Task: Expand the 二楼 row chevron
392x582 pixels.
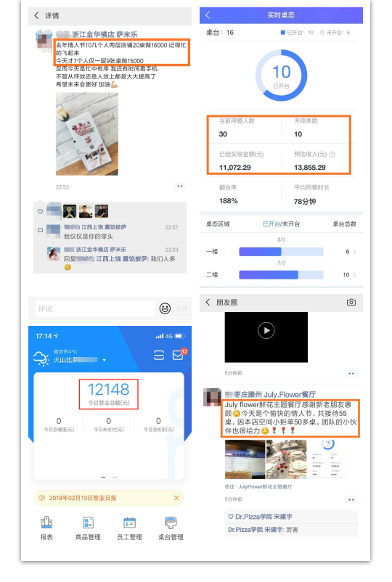Action: coord(354,274)
